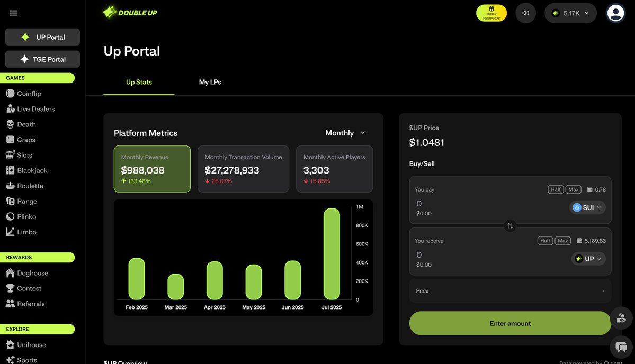The width and height of the screenshot is (635, 364).
Task: Switch to the Up Stats tab
Action: click(139, 82)
